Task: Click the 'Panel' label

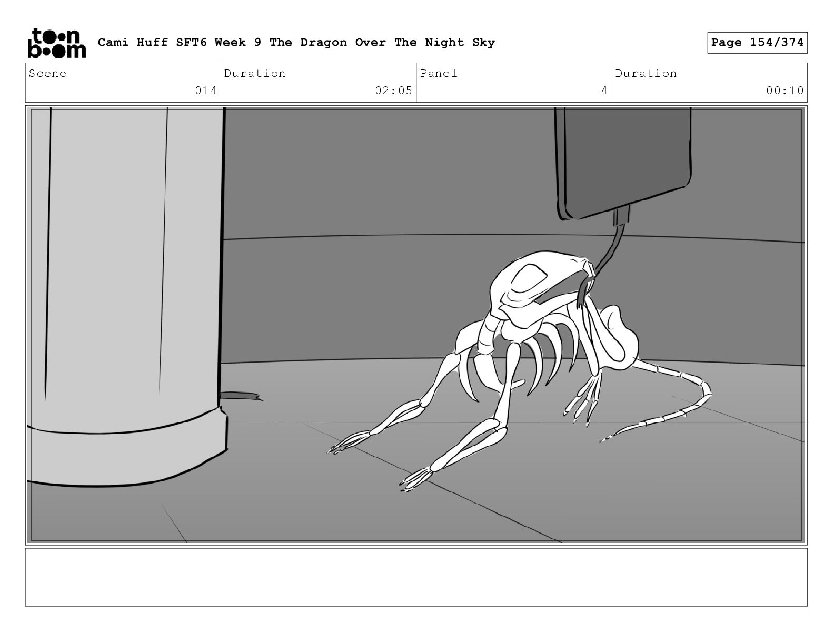Action: coord(439,73)
